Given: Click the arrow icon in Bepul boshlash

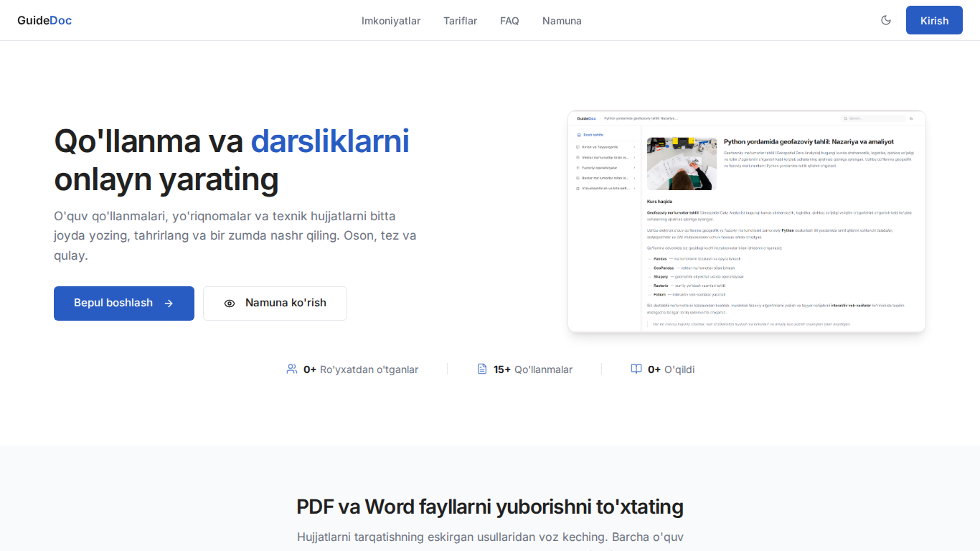Looking at the screenshot, I should tap(169, 303).
